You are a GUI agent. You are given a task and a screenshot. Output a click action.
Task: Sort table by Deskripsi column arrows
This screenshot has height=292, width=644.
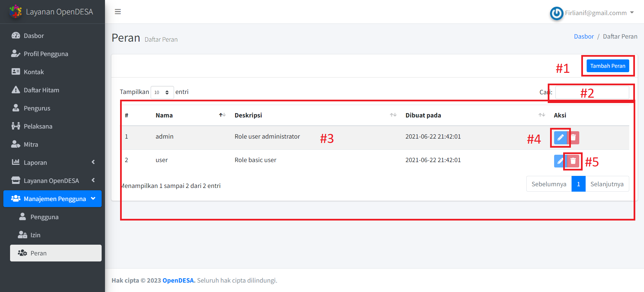tap(393, 115)
